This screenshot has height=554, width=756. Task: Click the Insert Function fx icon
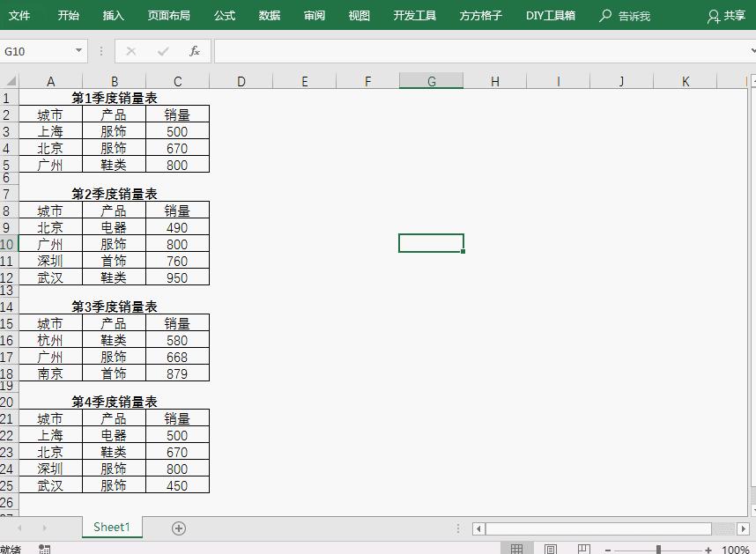pyautogui.click(x=195, y=50)
